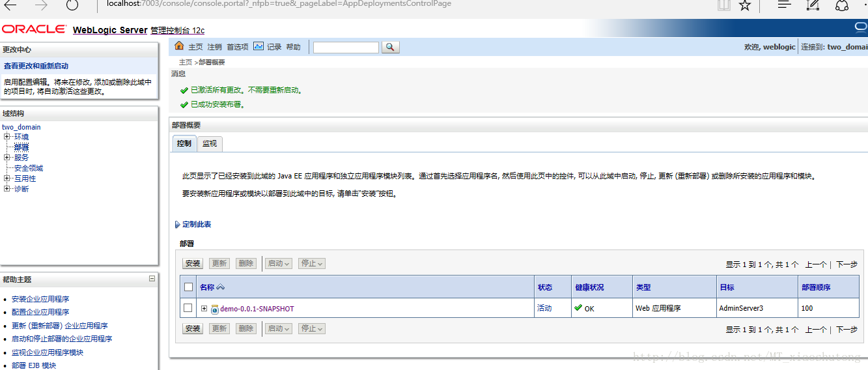868x370 pixels.
Task: Click 主页 in the top toolbar
Action: 195,47
